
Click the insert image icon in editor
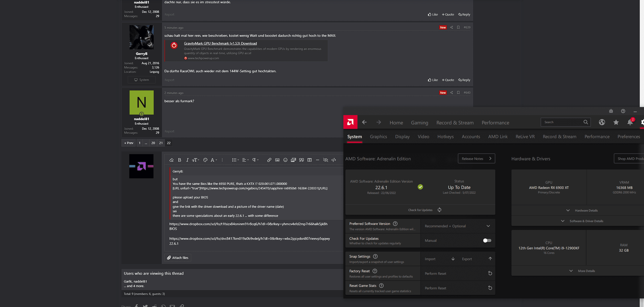277,160
